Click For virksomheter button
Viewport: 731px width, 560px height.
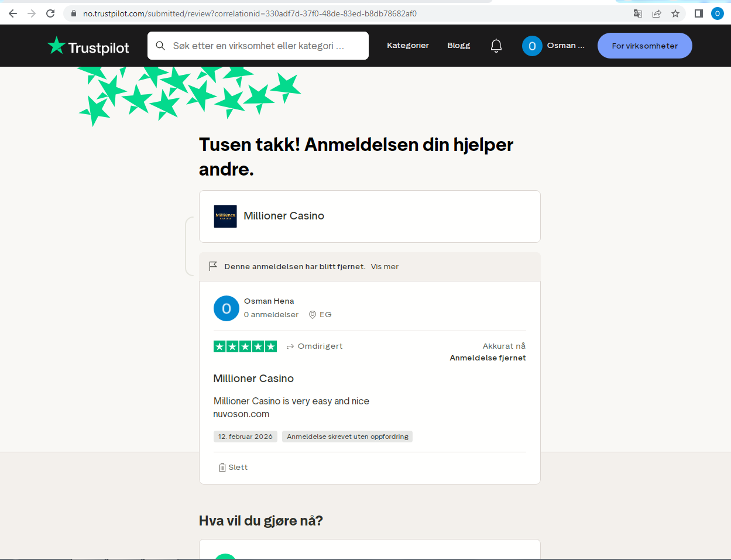pyautogui.click(x=645, y=46)
